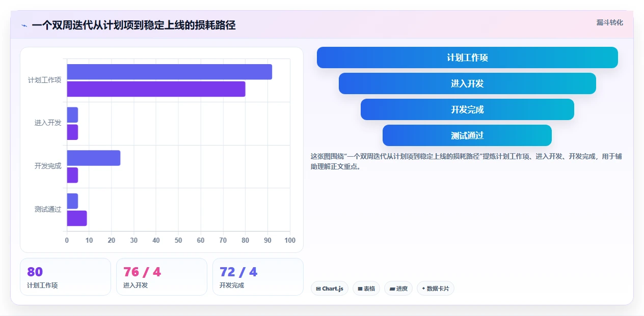Viewport: 644px width, 316px height.
Task: Click the longer blue 开发完成 bar
Action: (93, 158)
